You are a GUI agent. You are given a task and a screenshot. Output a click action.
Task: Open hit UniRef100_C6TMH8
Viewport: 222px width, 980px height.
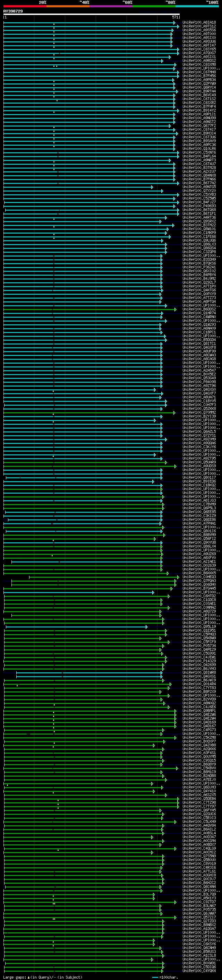pyautogui.click(x=199, y=72)
